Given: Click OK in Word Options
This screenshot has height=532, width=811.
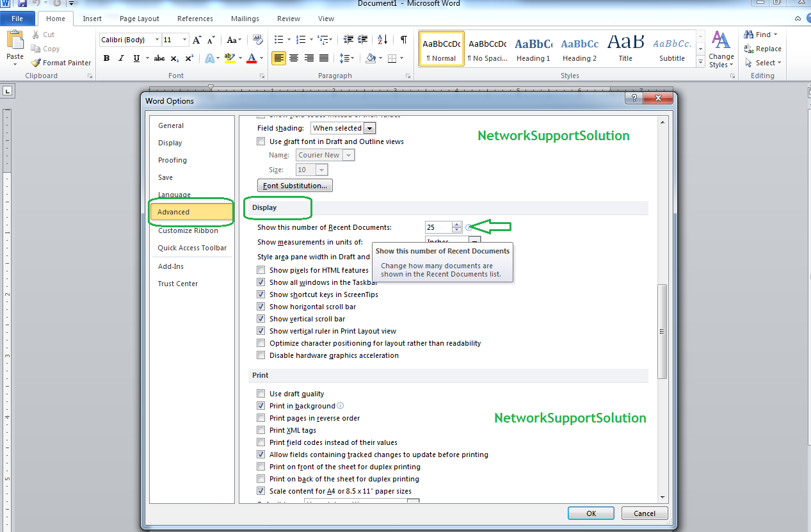Looking at the screenshot, I should point(591,513).
